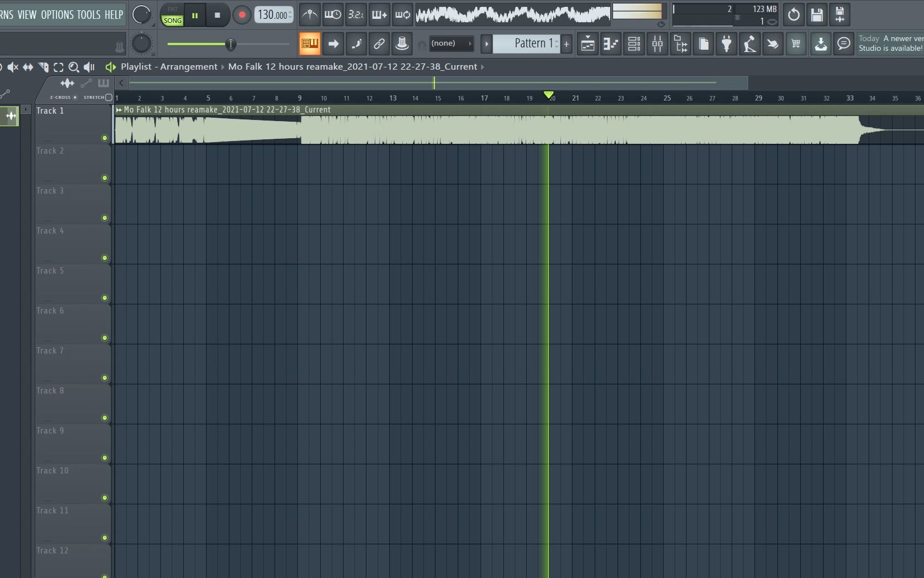The width and height of the screenshot is (924, 578).
Task: Click the undo history circular arrow icon
Action: [x=794, y=15]
